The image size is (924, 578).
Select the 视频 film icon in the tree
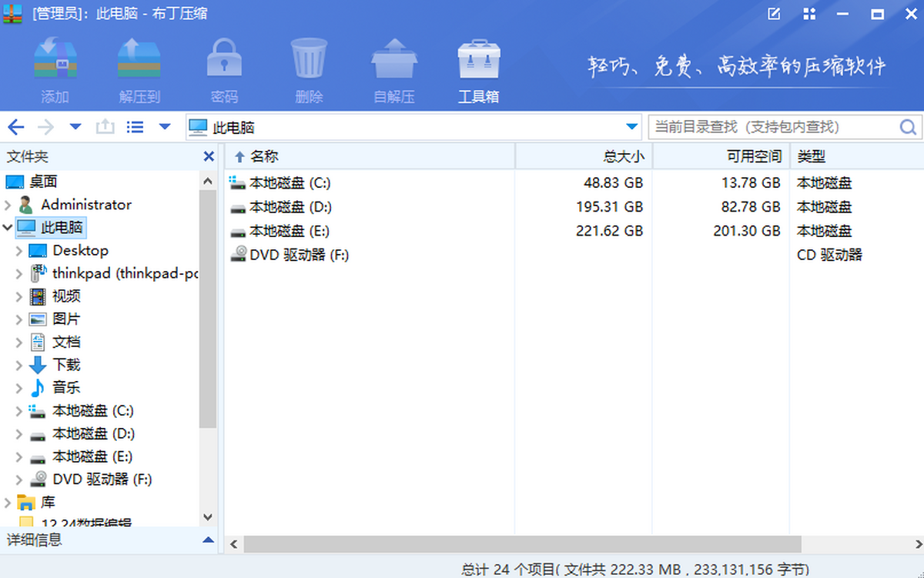(x=38, y=296)
